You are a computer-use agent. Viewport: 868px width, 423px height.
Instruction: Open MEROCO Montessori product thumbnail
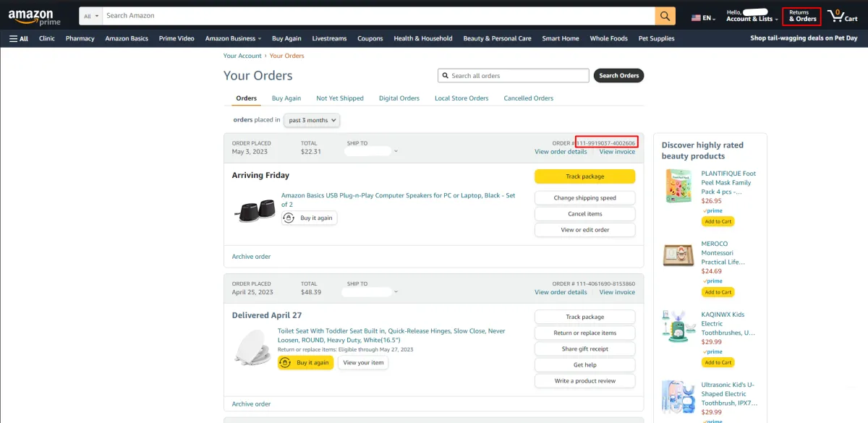coord(678,255)
